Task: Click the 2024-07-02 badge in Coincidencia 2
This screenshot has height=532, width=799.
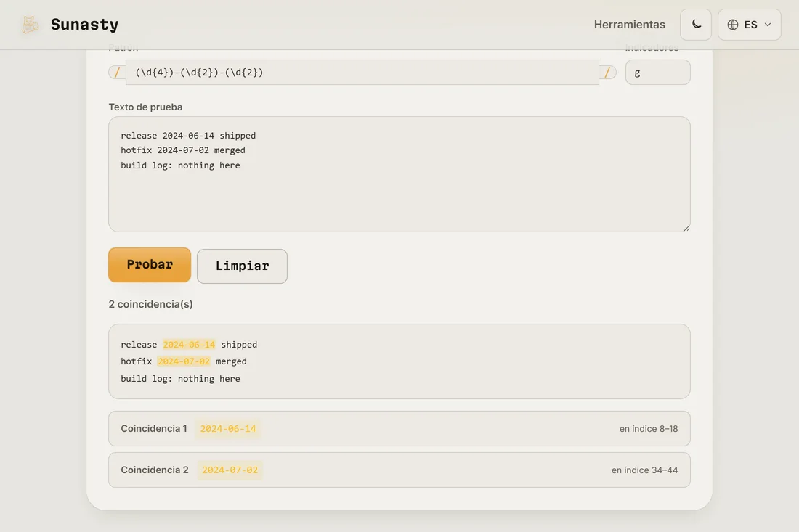Action: 230,470
